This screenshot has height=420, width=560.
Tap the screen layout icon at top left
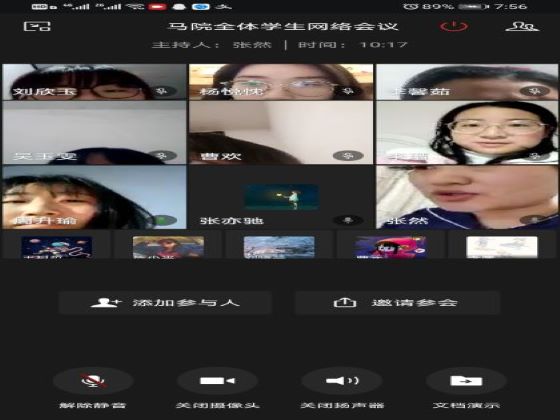(37, 26)
